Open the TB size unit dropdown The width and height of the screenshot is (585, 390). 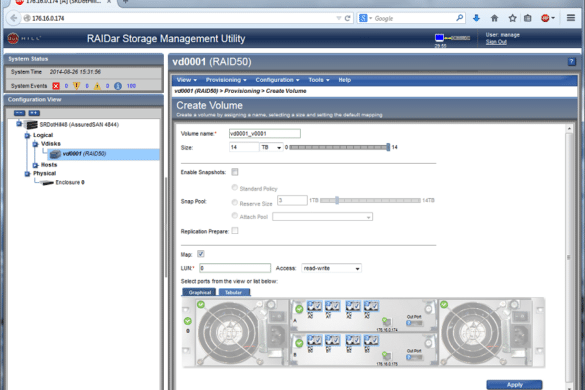coord(271,147)
